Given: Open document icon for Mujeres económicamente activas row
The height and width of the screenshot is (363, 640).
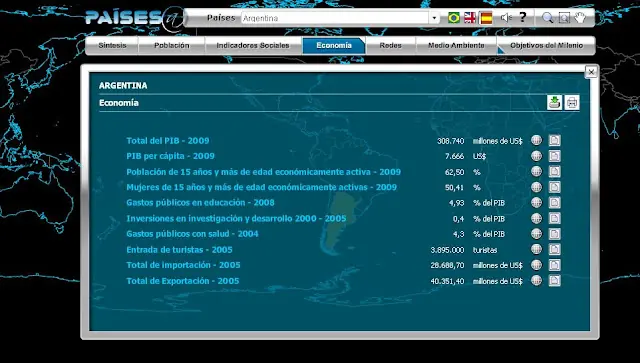Looking at the screenshot, I should pyautogui.click(x=554, y=187).
